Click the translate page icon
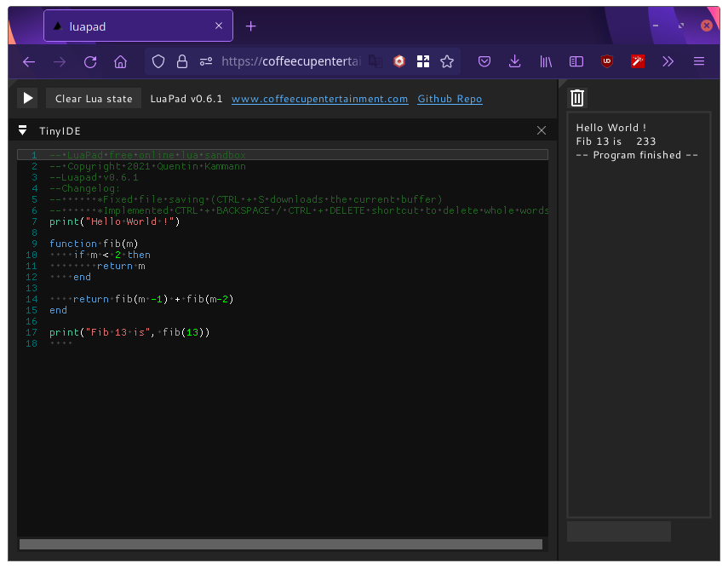728x569 pixels. 375,61
